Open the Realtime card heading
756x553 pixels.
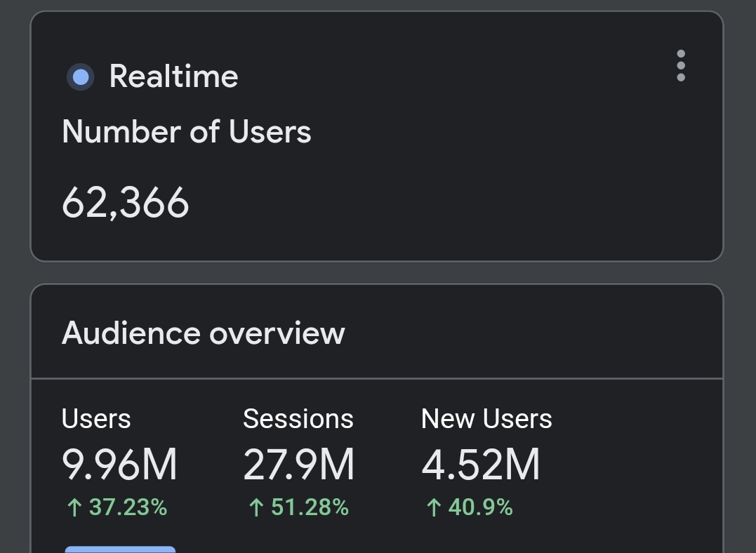173,76
